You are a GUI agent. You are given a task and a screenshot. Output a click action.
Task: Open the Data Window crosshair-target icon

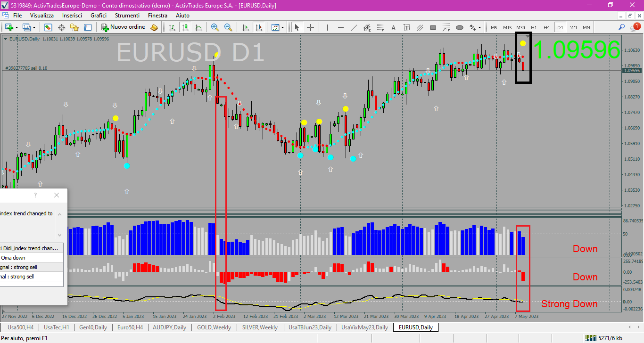[61, 27]
